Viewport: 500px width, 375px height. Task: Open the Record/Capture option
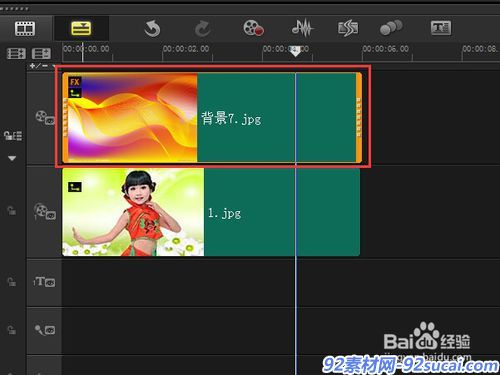(254, 28)
